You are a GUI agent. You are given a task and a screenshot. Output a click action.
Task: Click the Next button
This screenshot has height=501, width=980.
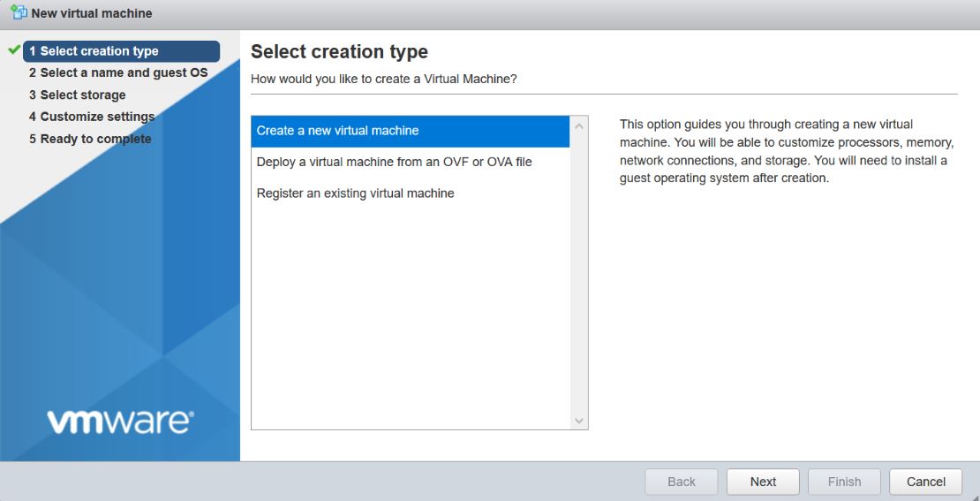point(763,482)
